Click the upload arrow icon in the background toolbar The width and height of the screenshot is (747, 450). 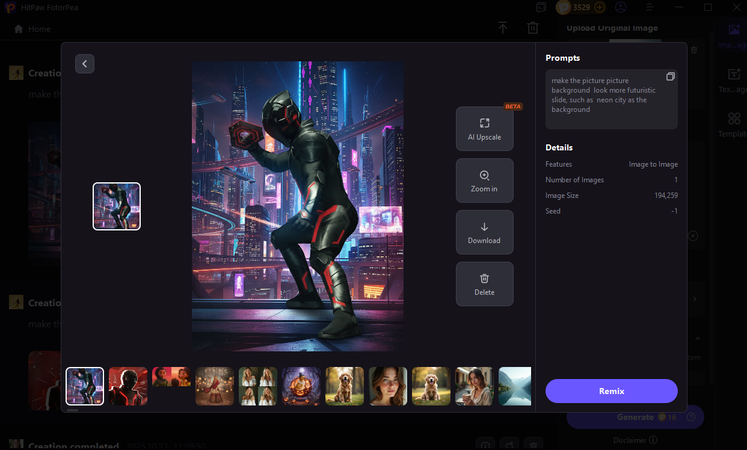tap(503, 28)
